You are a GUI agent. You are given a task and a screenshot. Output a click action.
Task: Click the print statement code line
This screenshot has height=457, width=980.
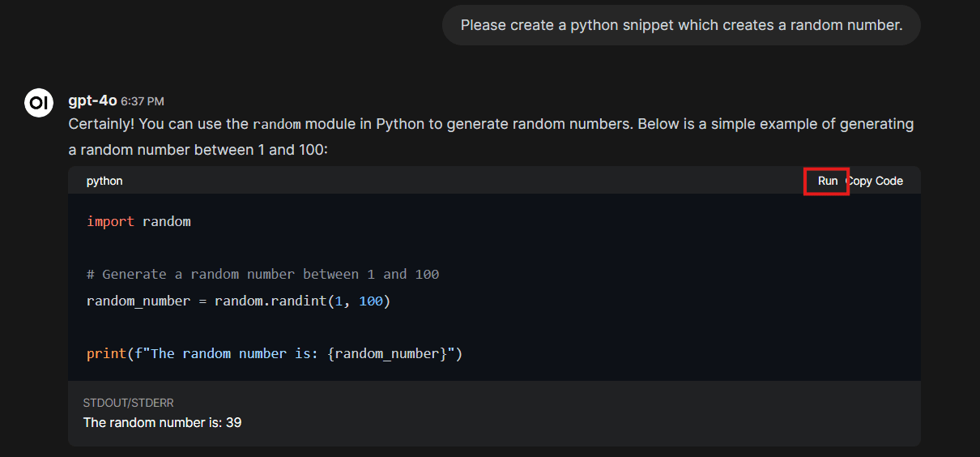click(274, 353)
